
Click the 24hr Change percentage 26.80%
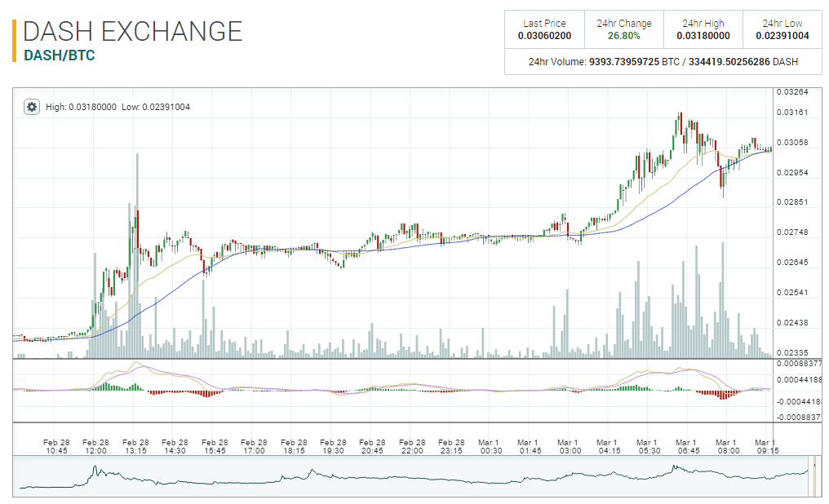[623, 35]
